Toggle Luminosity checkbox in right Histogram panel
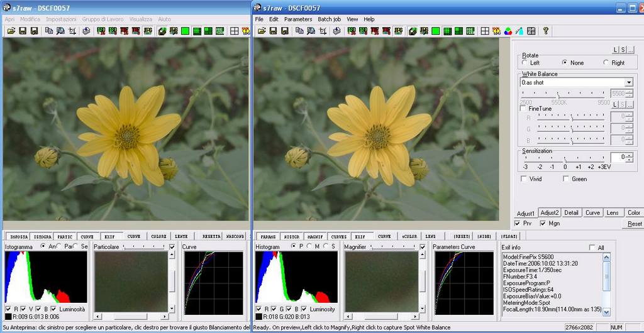644x333 pixels. pyautogui.click(x=304, y=308)
